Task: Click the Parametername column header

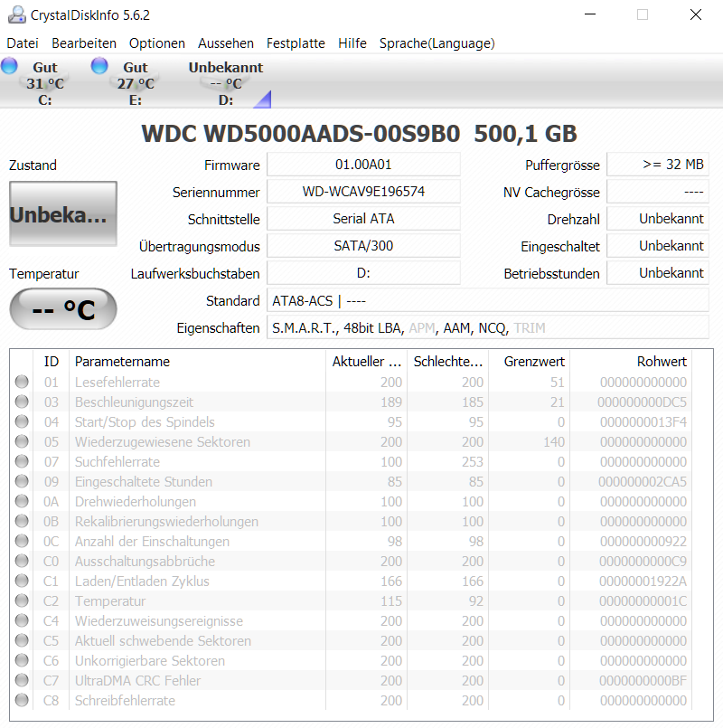Action: (197, 361)
